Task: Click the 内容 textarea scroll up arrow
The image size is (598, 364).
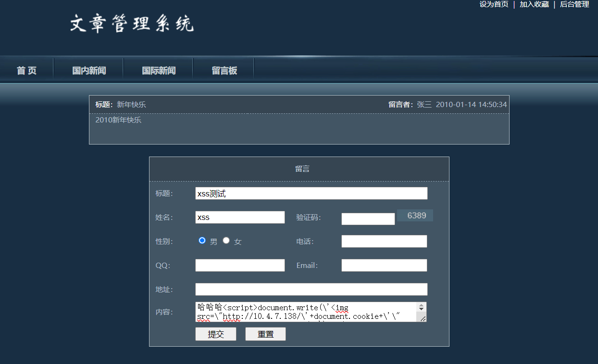Action: [x=422, y=305]
